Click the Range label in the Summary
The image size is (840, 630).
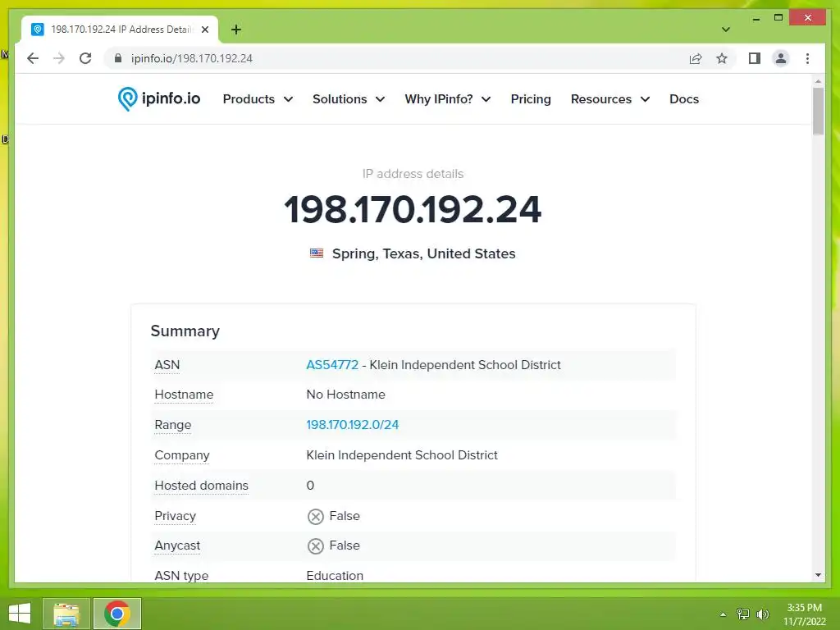click(x=172, y=425)
